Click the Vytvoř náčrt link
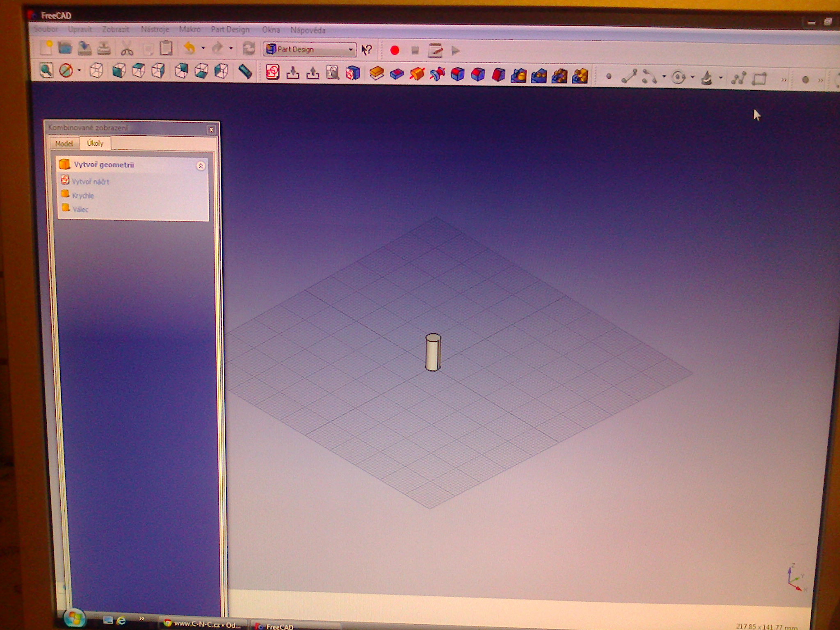 pos(90,182)
